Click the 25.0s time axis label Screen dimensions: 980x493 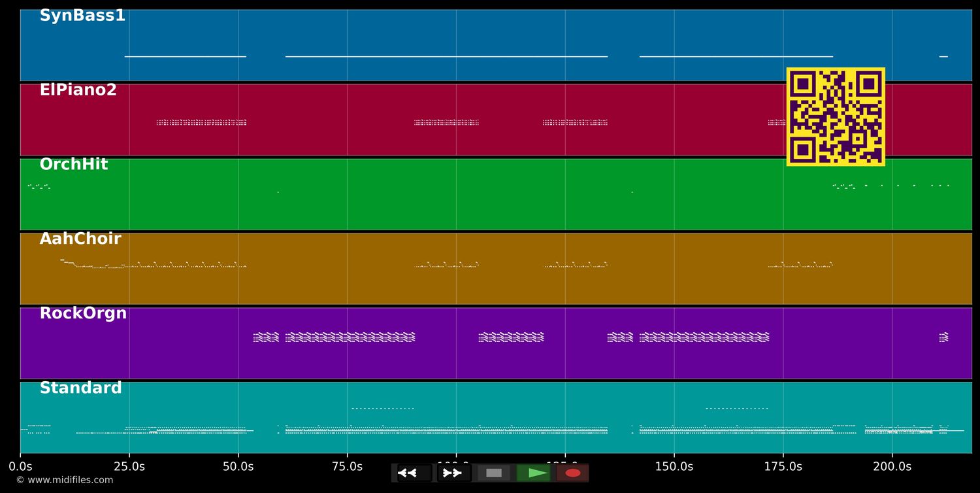[129, 467]
